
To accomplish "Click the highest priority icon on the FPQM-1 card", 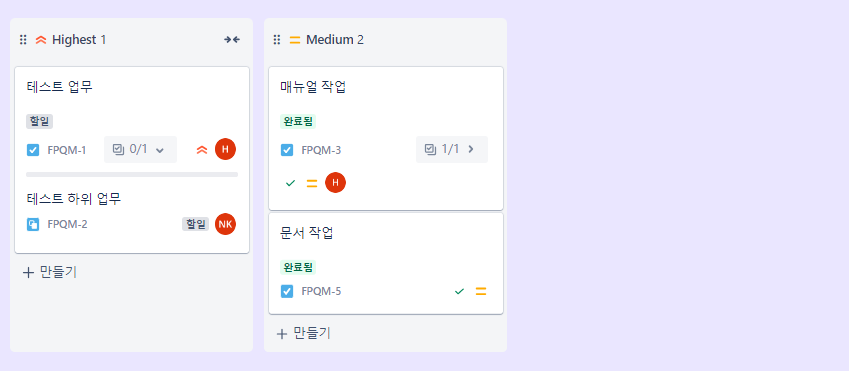I will (x=202, y=150).
